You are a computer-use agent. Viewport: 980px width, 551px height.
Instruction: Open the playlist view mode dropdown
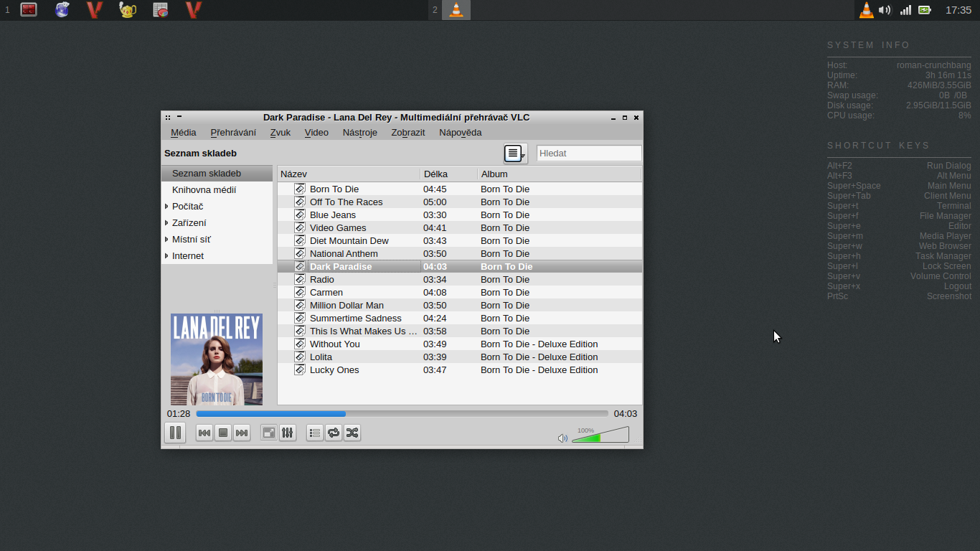point(515,154)
